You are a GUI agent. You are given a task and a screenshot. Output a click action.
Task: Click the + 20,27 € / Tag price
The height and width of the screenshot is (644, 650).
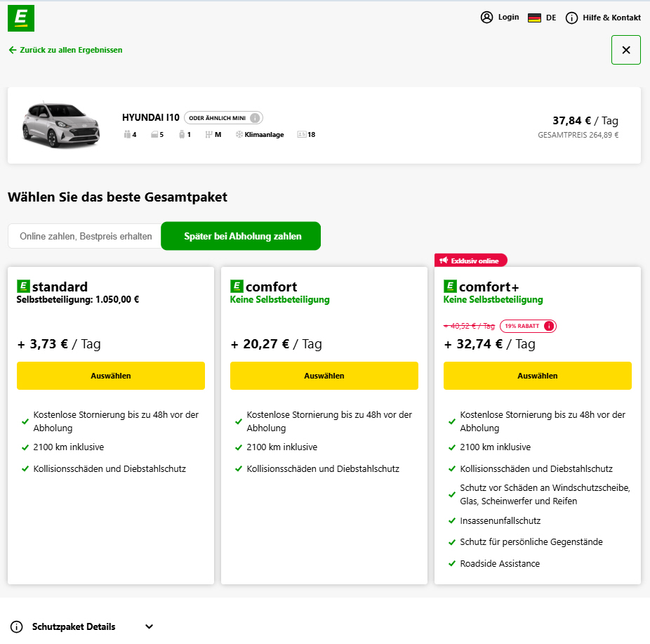pos(276,344)
